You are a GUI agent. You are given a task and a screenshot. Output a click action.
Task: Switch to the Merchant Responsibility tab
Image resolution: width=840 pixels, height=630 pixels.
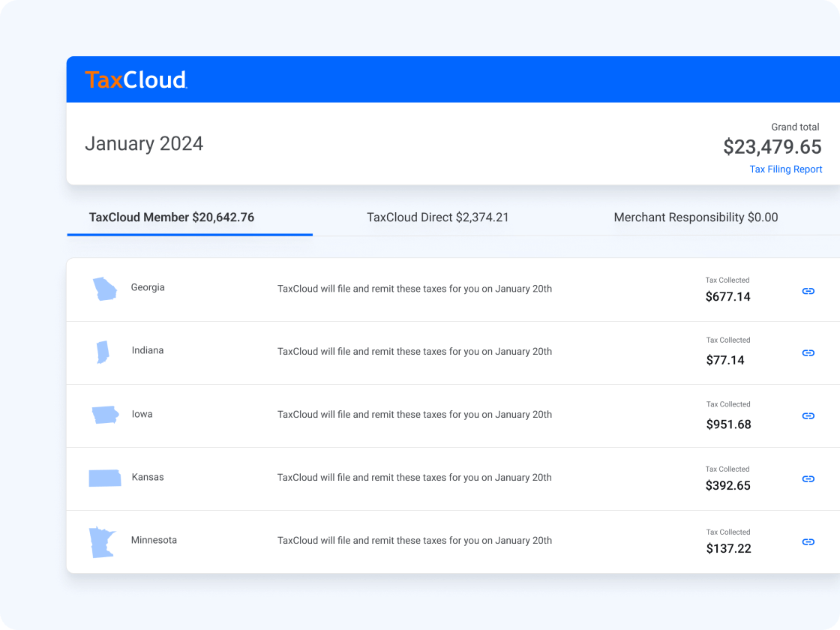(x=695, y=217)
